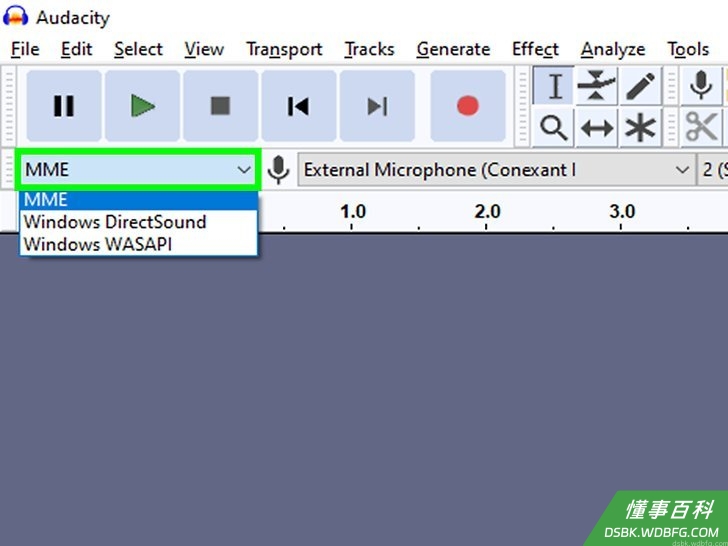
Task: Select the Time Shift arrows tool
Action: [597, 127]
